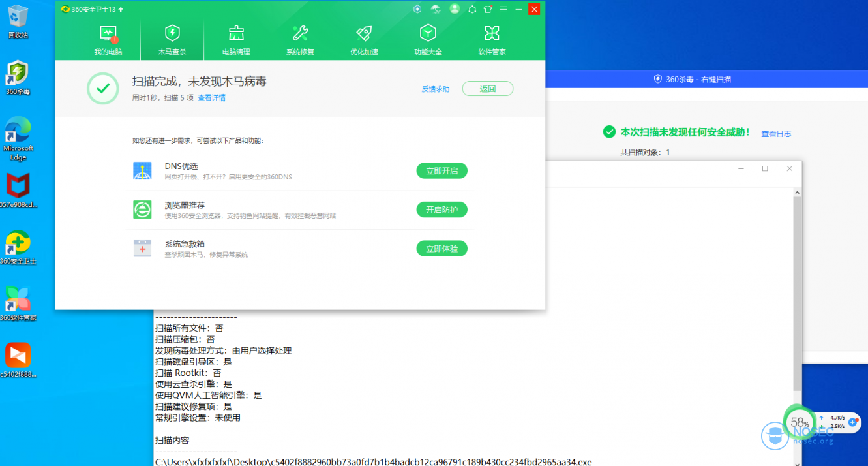
Task: Click the 使用QVM人工智能引擎：是 line
Action: coord(208,395)
